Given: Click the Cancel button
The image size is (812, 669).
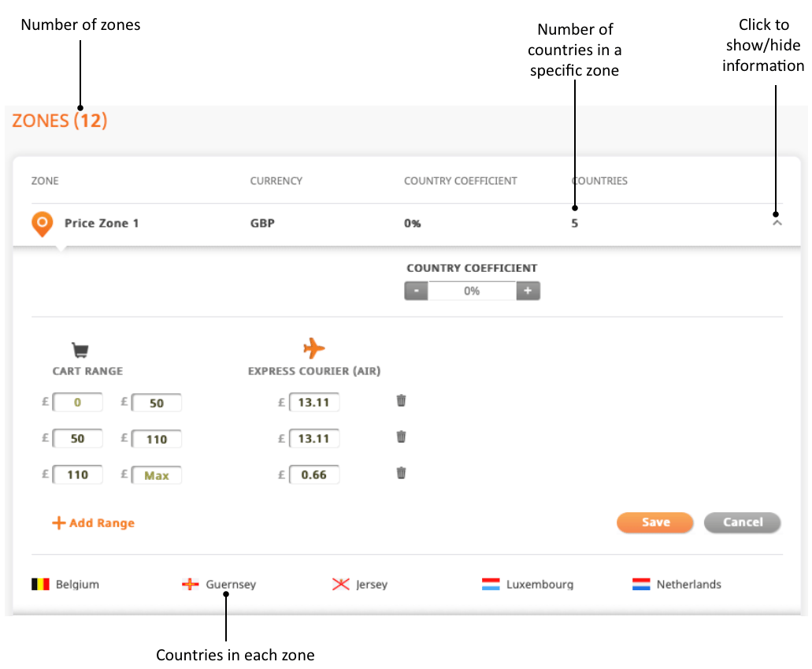Looking at the screenshot, I should click(742, 522).
